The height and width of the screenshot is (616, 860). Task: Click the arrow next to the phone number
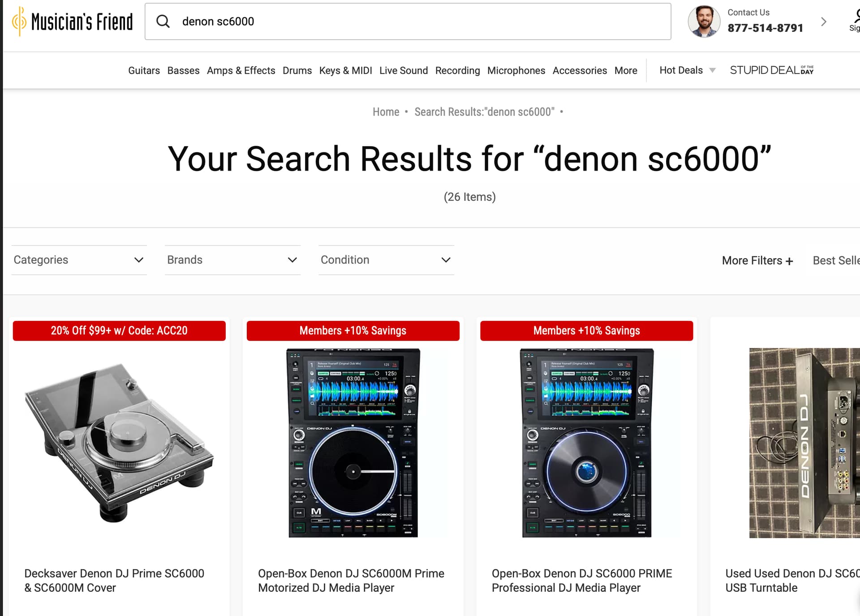click(x=823, y=22)
